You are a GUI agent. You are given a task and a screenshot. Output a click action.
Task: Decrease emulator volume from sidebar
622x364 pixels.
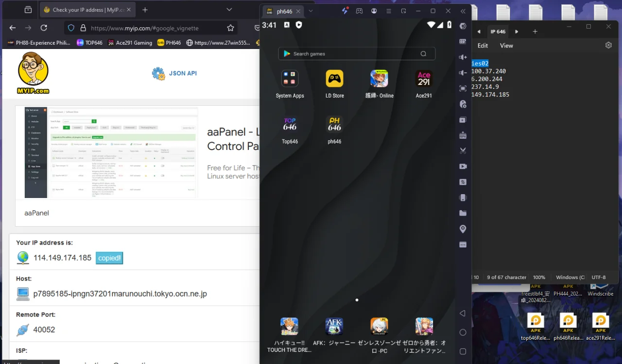463,73
